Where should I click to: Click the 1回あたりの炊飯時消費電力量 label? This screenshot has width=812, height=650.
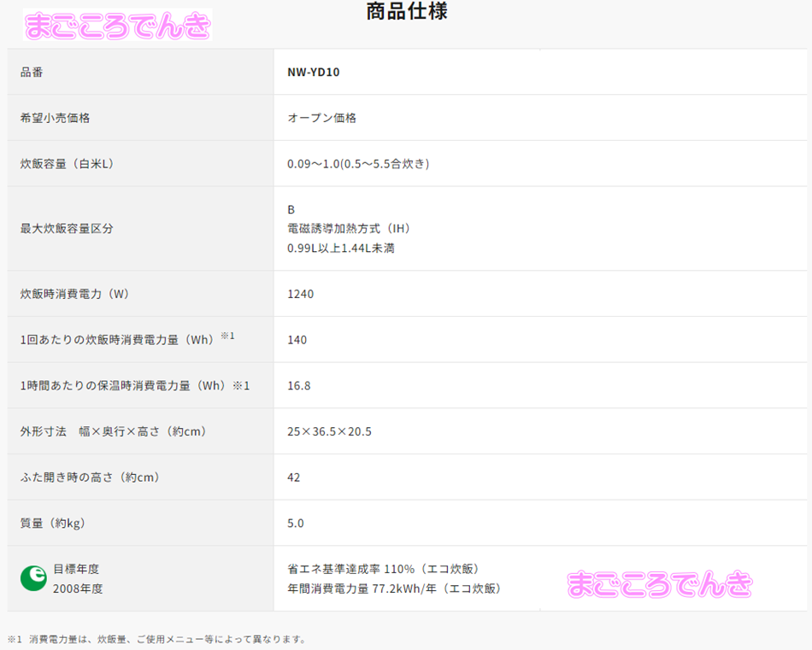[x=127, y=339]
